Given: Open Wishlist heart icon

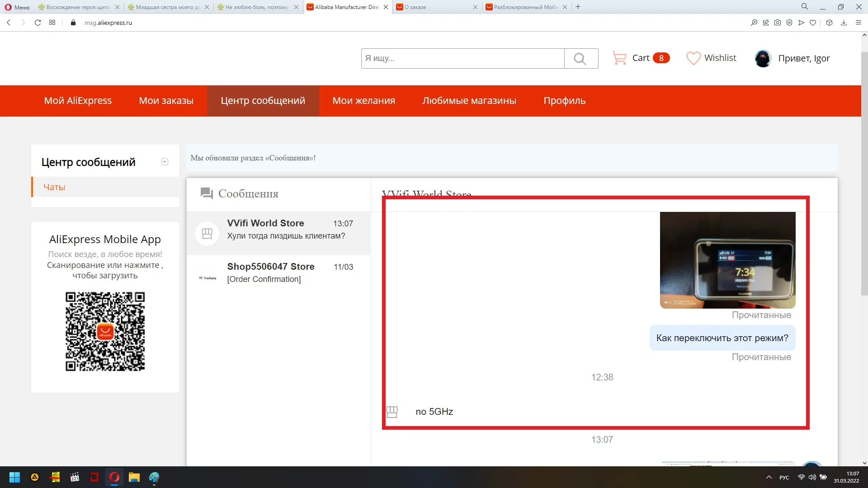Looking at the screenshot, I should click(x=693, y=58).
